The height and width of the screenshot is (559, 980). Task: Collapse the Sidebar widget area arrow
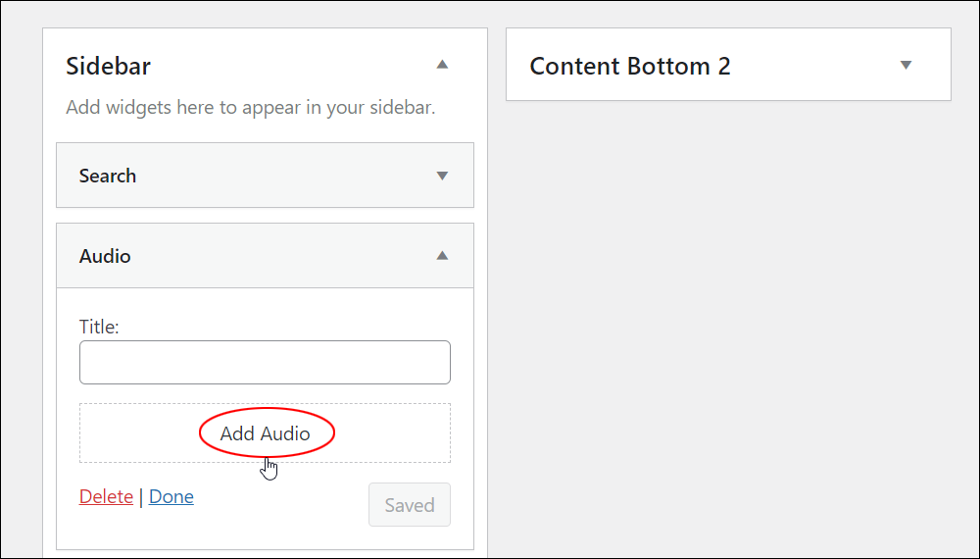[442, 65]
